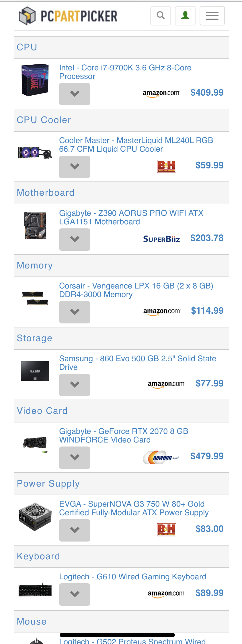The image size is (242, 644).
Task: Go to PCPartPicker home via logo
Action: (x=68, y=16)
